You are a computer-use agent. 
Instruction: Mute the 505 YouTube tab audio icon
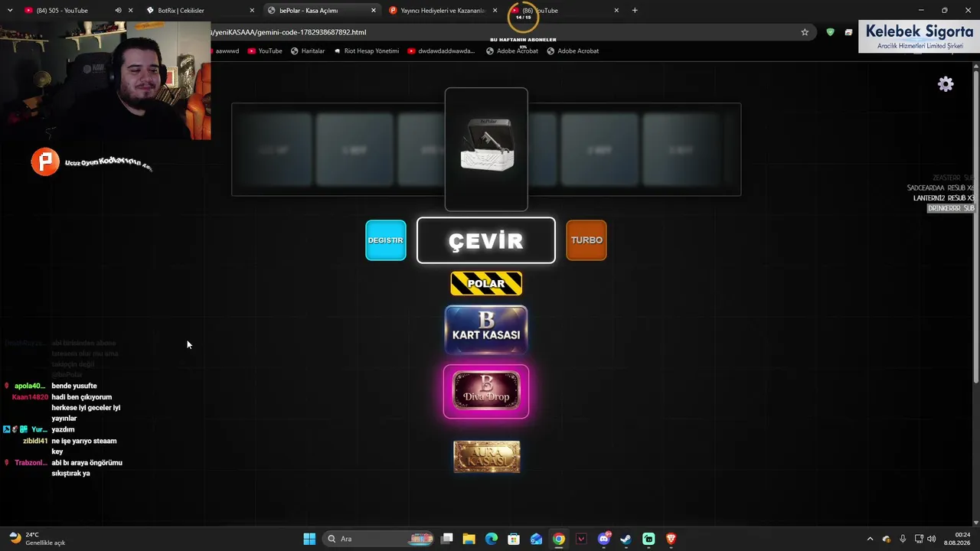pyautogui.click(x=118, y=11)
